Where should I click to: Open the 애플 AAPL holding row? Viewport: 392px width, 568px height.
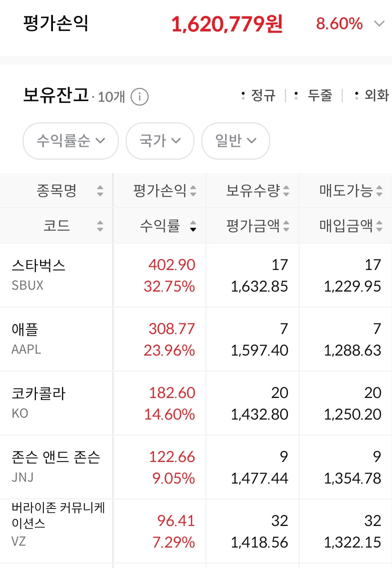[196, 339]
